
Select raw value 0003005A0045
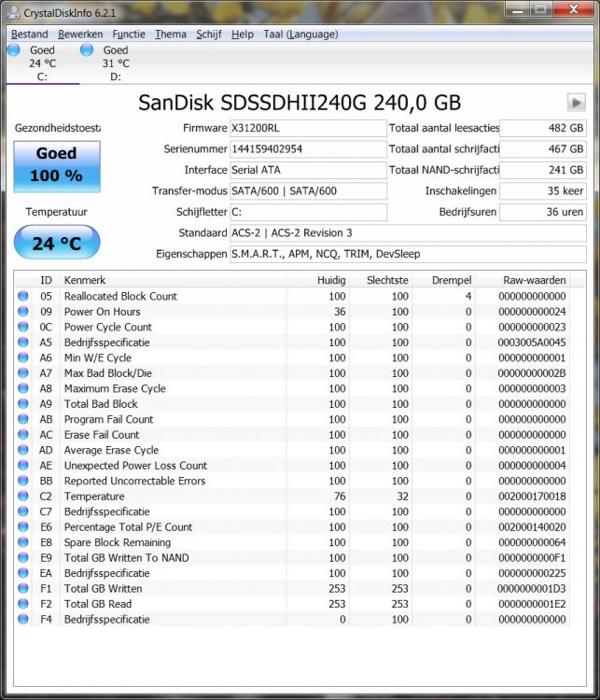(x=532, y=343)
